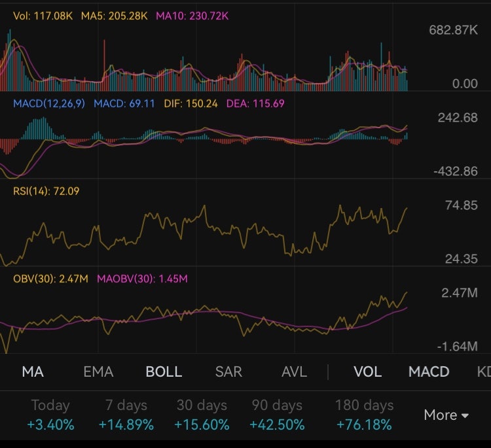
Task: Click the -432.86 MACD axis label
Action: [456, 171]
